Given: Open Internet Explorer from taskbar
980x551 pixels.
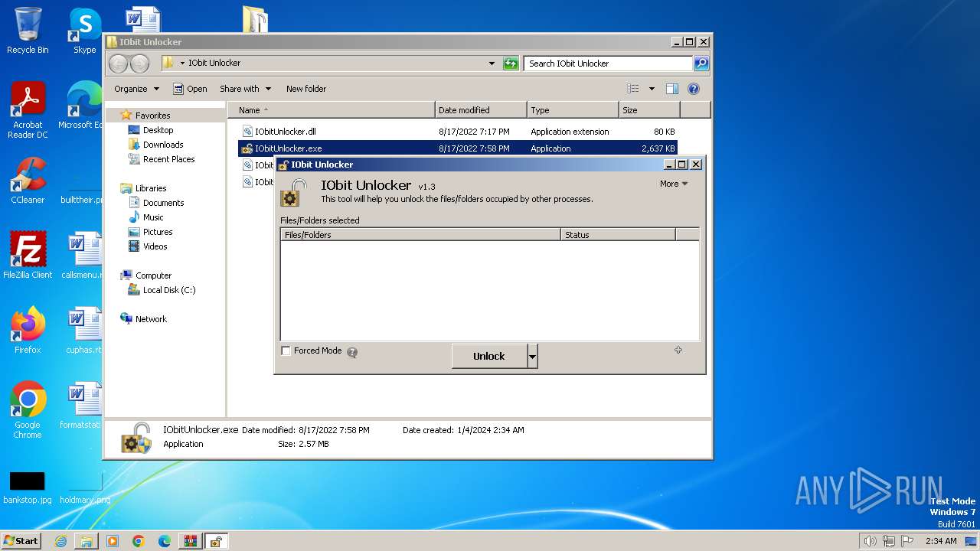Looking at the screenshot, I should click(60, 541).
